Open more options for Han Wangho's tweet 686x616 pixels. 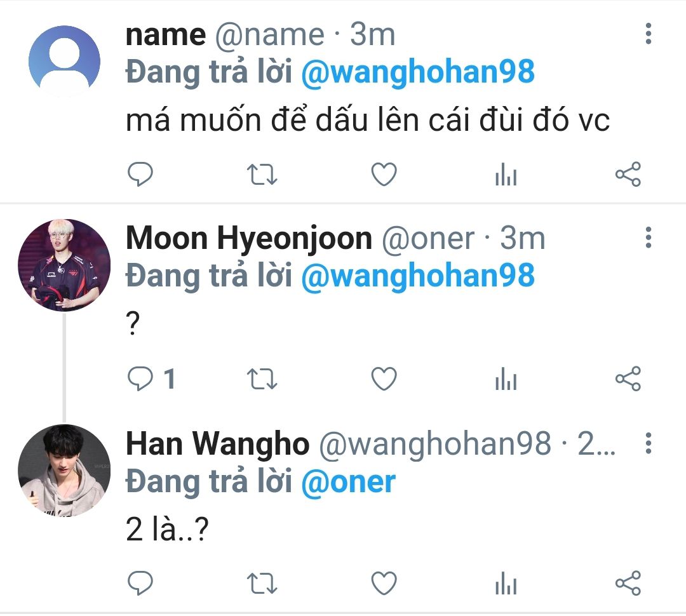coord(648,443)
